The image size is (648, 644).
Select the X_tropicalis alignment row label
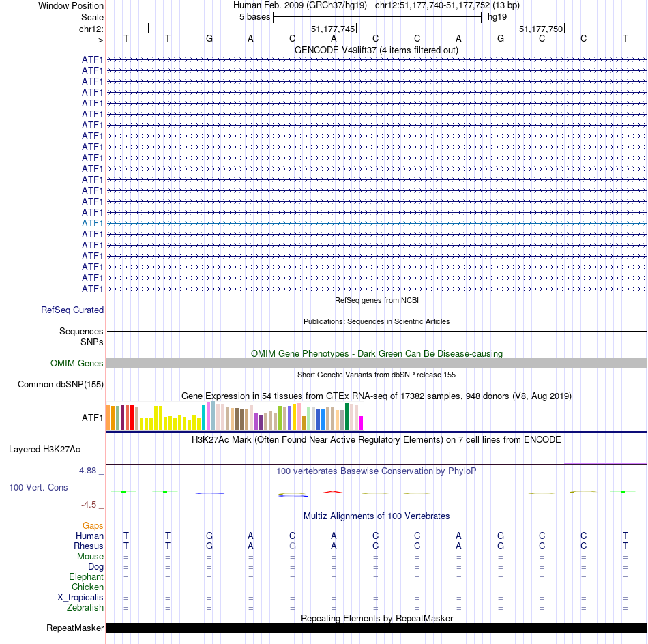pyautogui.click(x=80, y=598)
